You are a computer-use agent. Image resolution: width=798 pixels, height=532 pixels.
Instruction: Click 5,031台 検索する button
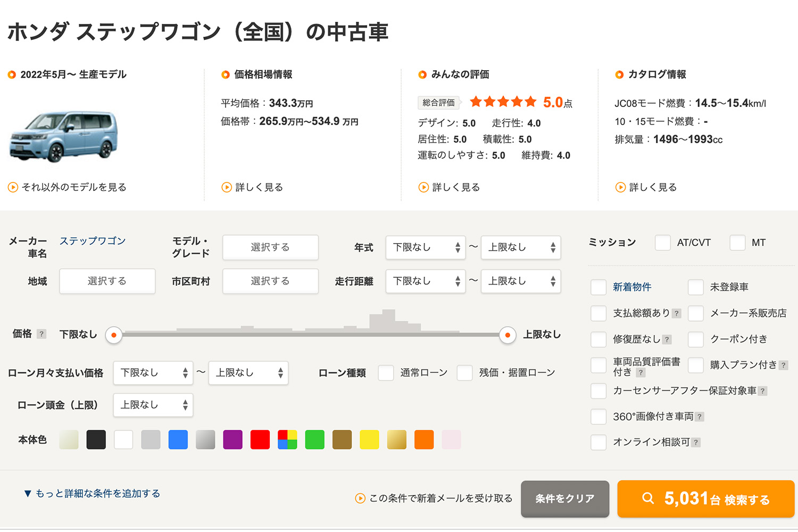pos(705,498)
